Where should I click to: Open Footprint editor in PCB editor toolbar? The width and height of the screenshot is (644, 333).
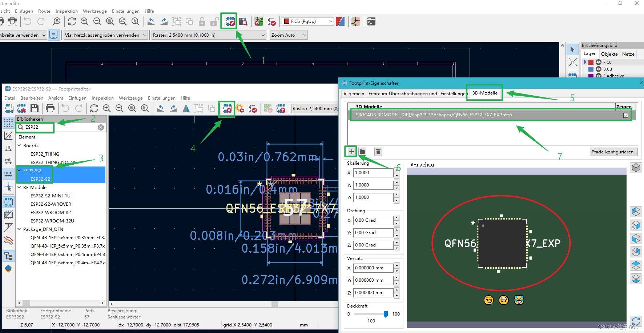(x=230, y=21)
